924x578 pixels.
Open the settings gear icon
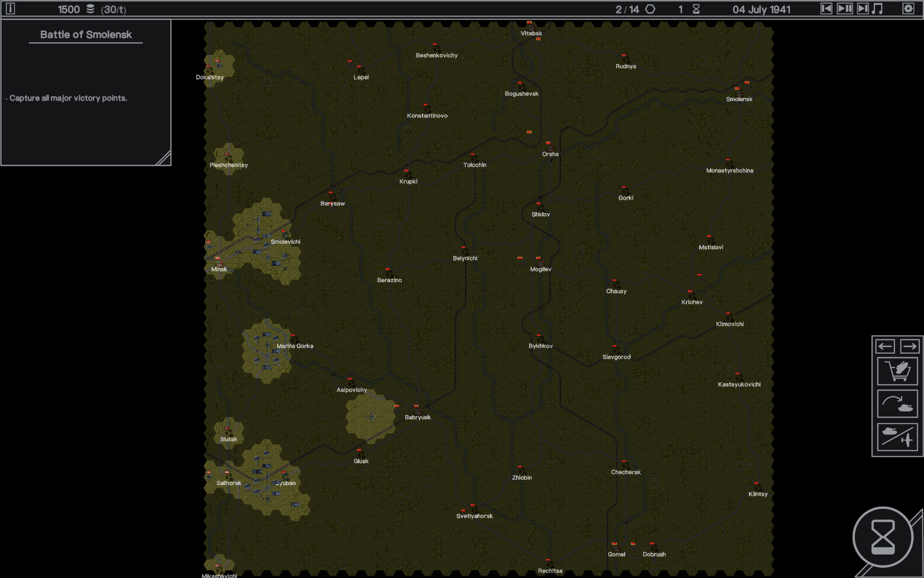tap(908, 9)
